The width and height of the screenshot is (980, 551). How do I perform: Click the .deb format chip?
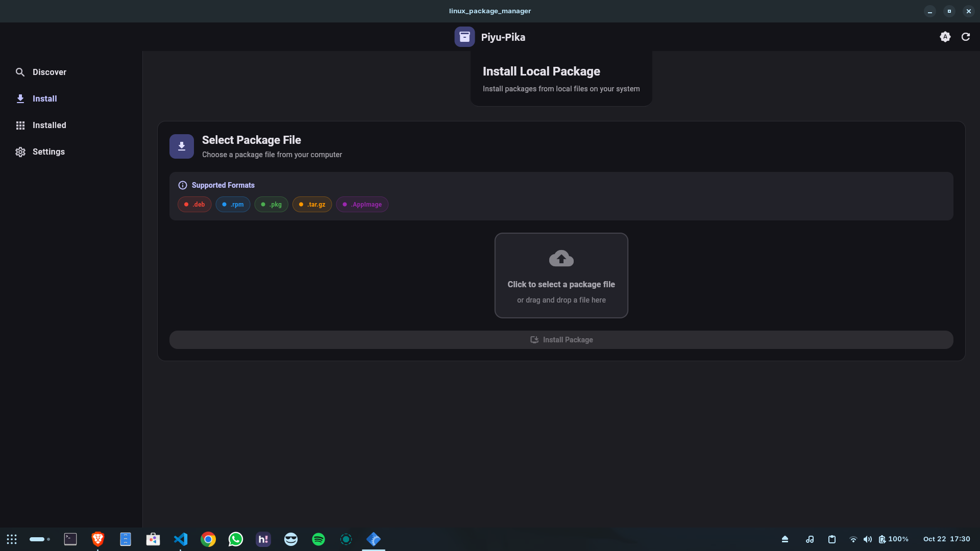(194, 205)
